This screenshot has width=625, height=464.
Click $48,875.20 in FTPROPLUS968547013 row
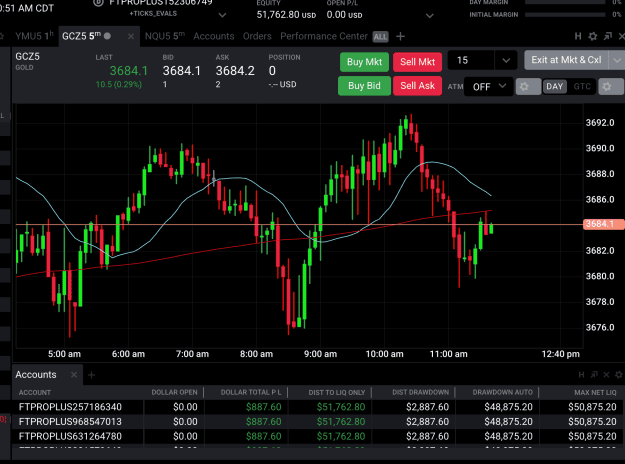[509, 422]
